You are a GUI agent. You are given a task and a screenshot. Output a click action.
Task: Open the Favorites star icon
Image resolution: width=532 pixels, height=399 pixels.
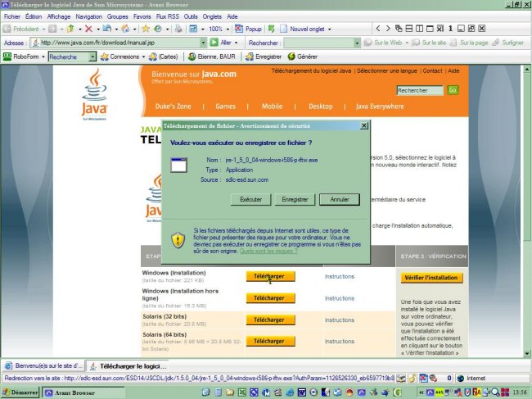(x=146, y=29)
